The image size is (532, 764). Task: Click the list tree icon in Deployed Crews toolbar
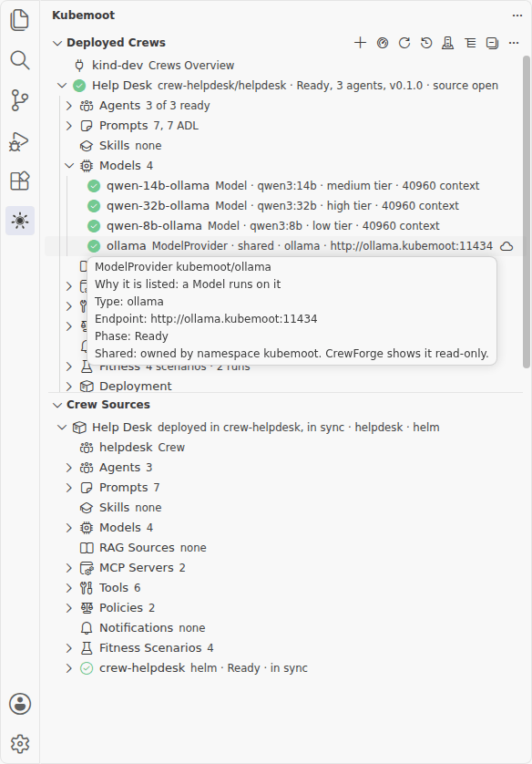pos(470,43)
